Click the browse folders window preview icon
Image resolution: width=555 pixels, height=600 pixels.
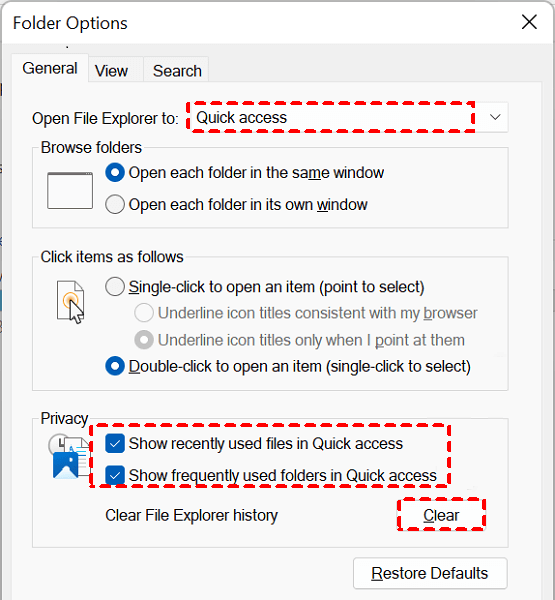point(70,191)
